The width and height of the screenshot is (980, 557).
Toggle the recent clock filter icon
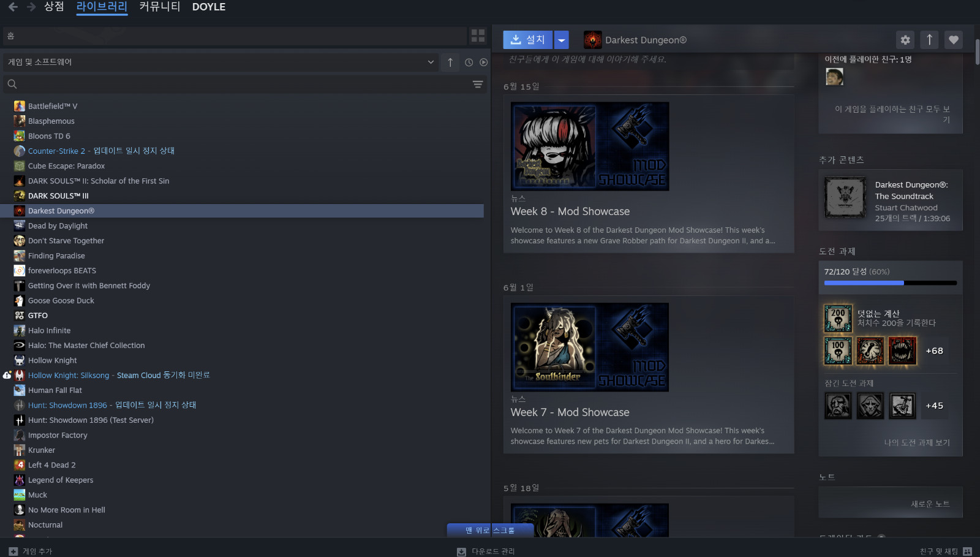point(469,62)
